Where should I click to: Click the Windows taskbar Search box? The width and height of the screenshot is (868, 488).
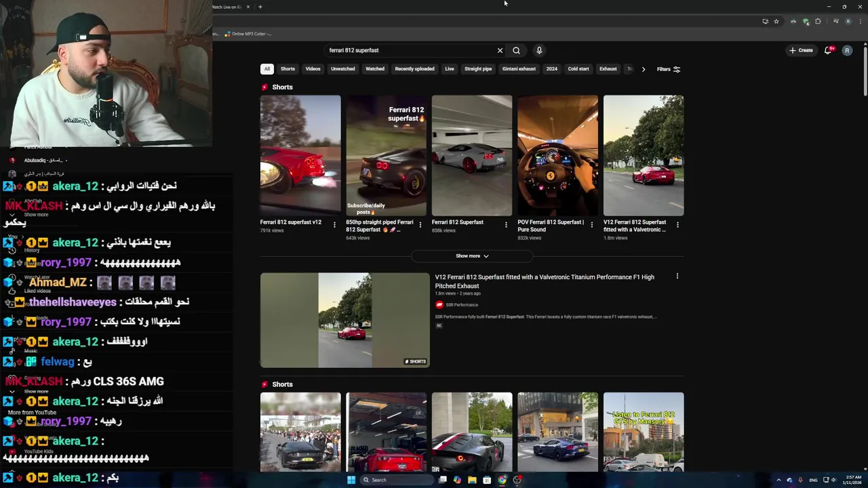coord(397,480)
